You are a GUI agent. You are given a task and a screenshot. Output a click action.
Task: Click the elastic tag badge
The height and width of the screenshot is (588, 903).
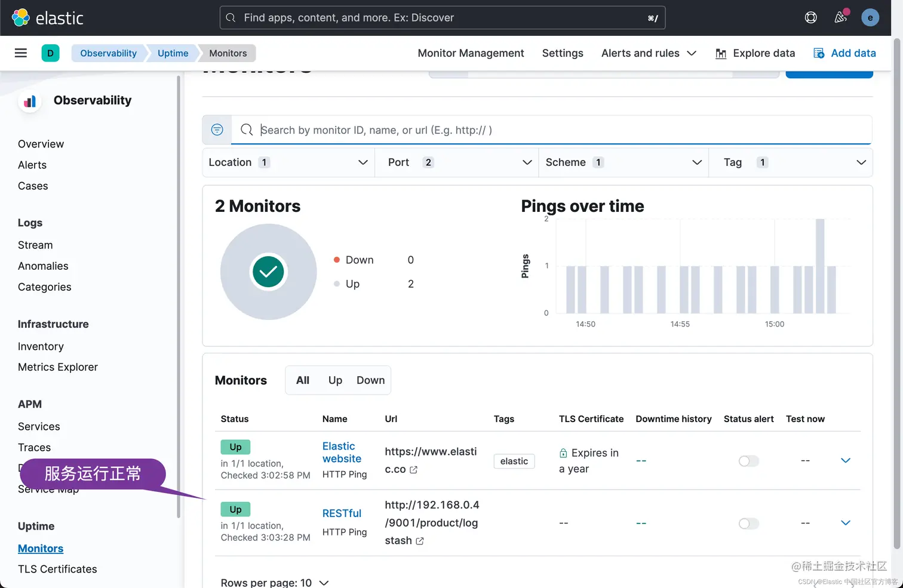514,461
